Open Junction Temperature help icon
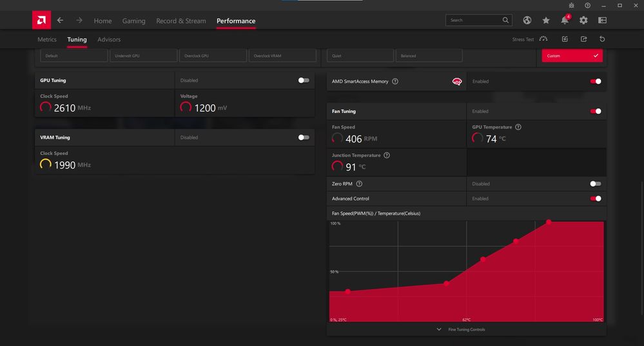644x346 pixels. tap(387, 155)
